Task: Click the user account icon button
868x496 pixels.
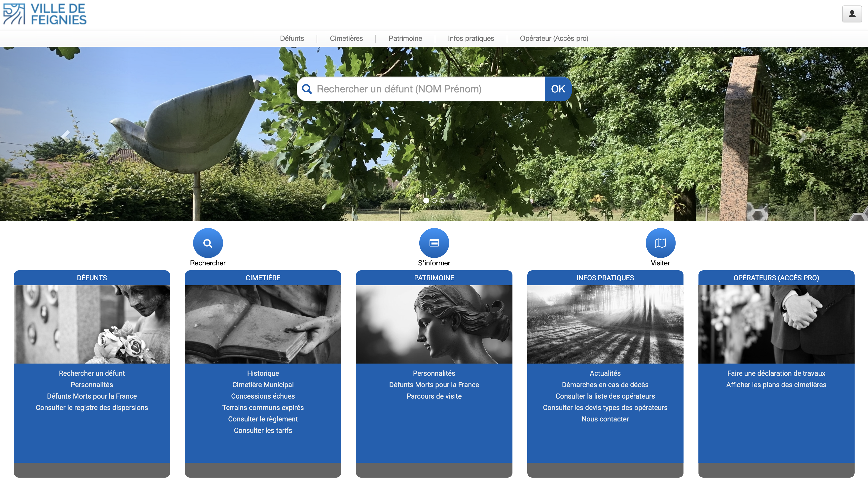Action: pyautogui.click(x=852, y=14)
